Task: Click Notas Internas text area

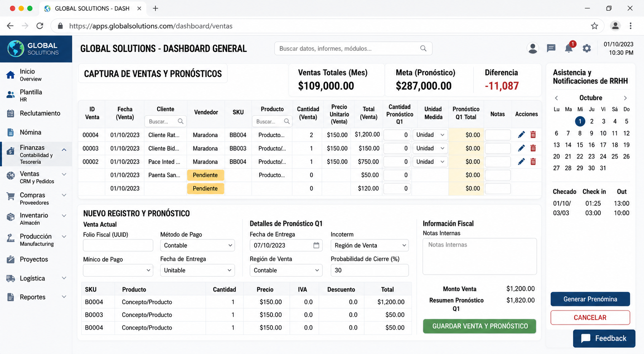Action: tap(480, 256)
